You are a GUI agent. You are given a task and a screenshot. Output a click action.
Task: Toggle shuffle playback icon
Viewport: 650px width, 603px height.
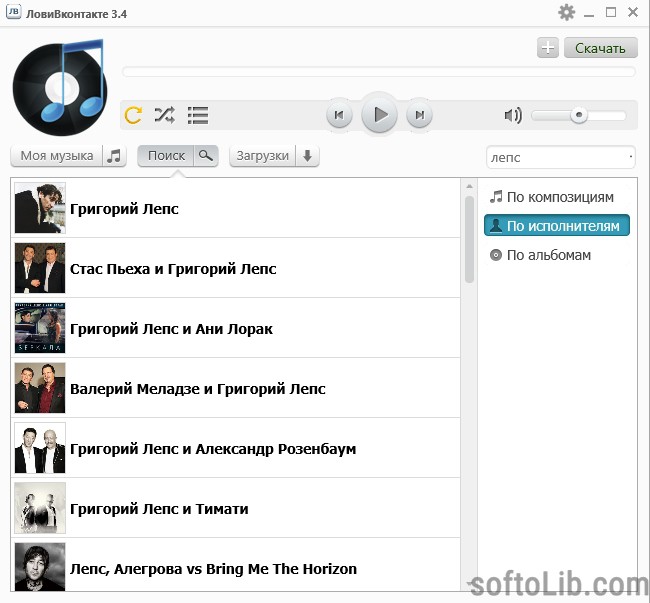pyautogui.click(x=165, y=115)
